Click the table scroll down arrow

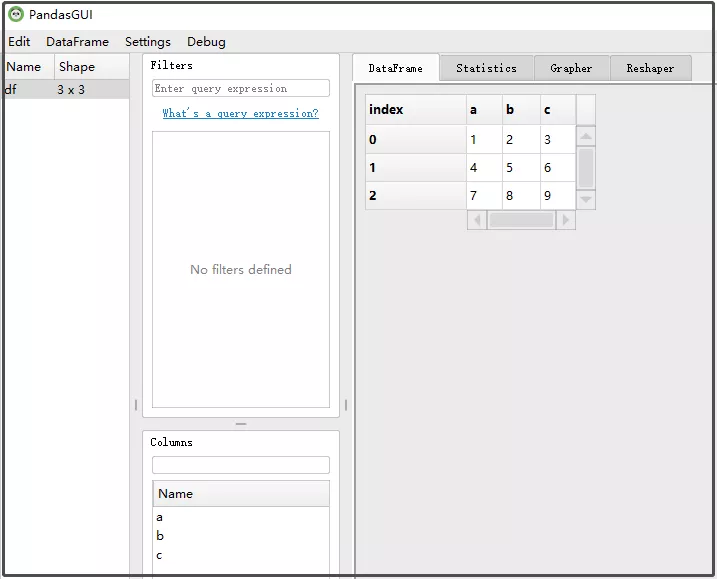(x=586, y=199)
